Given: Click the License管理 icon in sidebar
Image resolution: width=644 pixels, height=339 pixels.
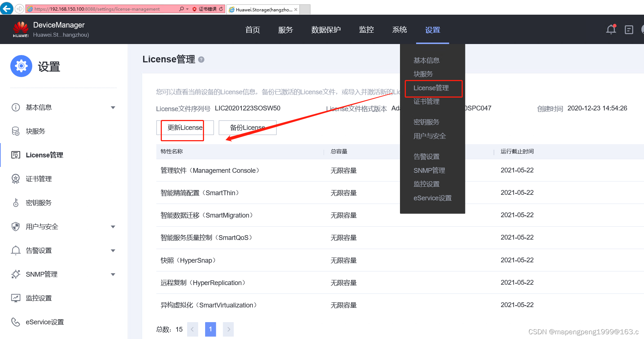Looking at the screenshot, I should pyautogui.click(x=16, y=155).
